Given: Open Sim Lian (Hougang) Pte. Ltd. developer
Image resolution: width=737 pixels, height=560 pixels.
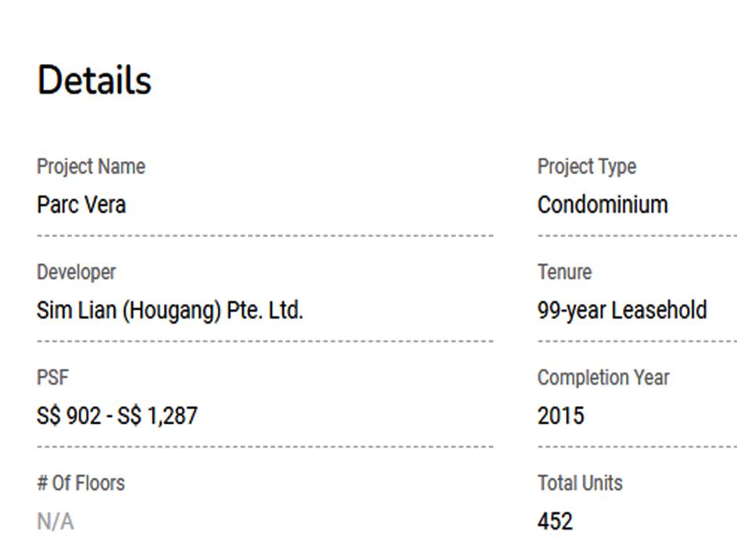Looking at the screenshot, I should [170, 310].
